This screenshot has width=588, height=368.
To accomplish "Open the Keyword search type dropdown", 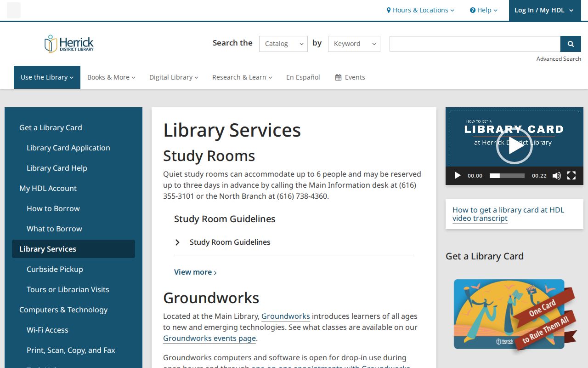I will pos(354,44).
